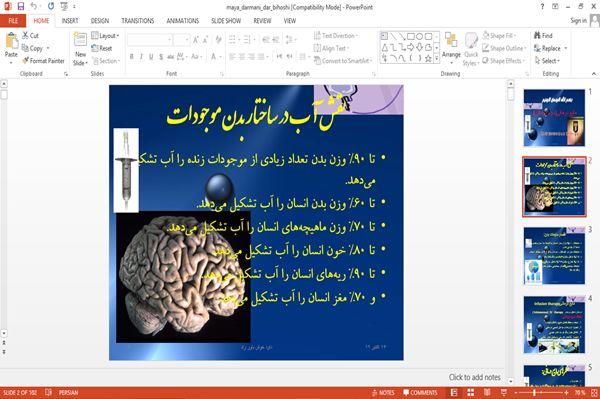Pick the right arrow shape

[x=411, y=47]
